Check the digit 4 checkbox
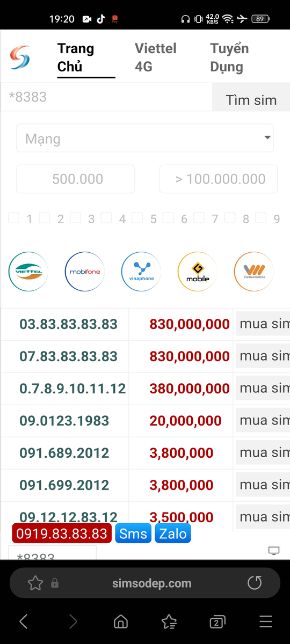 pyautogui.click(x=106, y=217)
